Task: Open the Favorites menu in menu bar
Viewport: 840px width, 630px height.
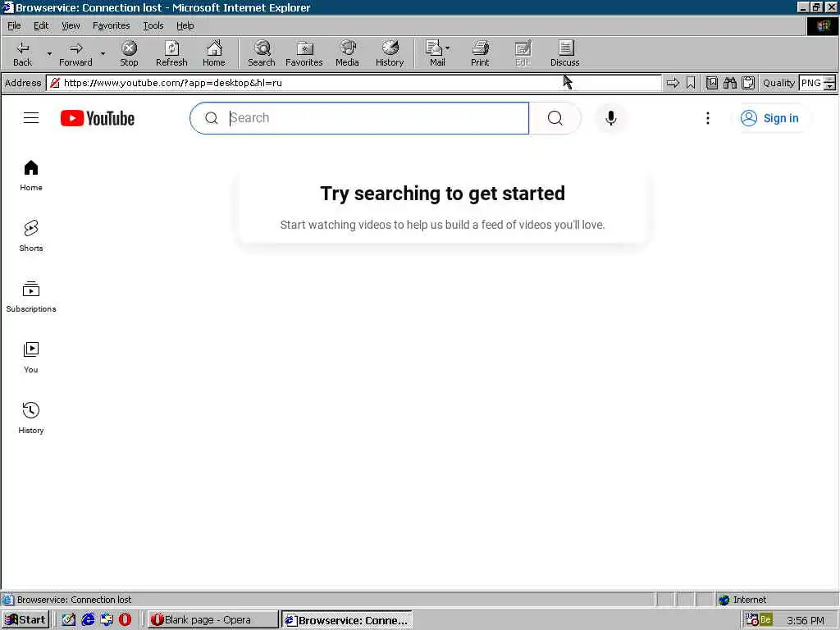Action: tap(111, 25)
